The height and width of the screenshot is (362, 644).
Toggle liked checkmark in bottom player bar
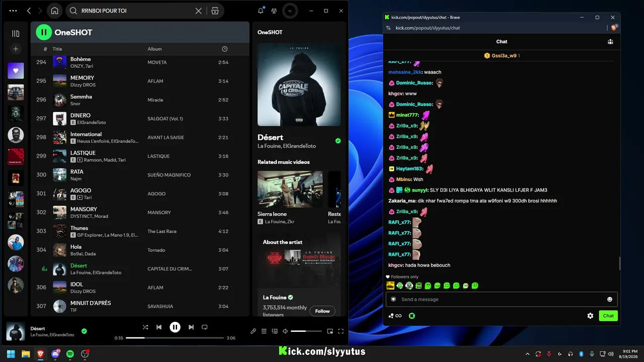[84, 331]
